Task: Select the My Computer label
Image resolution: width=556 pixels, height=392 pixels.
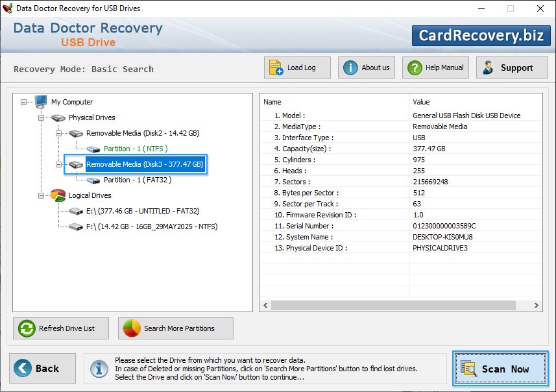Action: click(72, 102)
